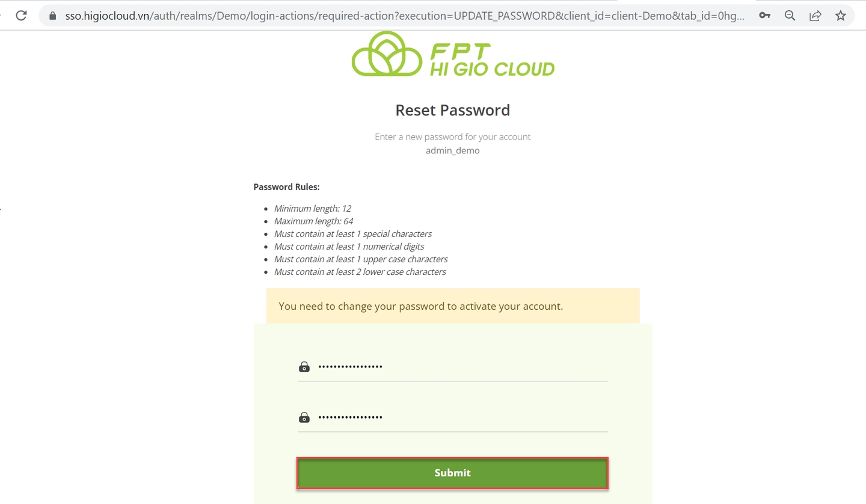Click the zoom magnifier icon in address bar

coord(790,16)
